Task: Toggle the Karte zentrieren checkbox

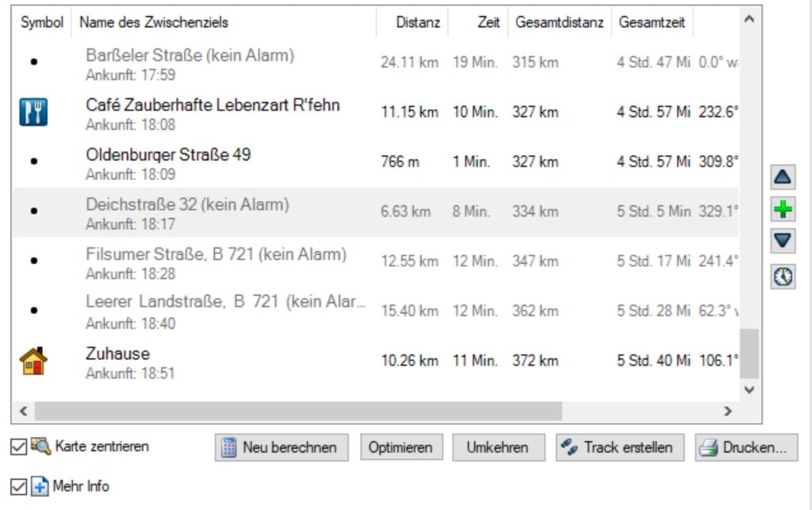Action: click(x=18, y=447)
